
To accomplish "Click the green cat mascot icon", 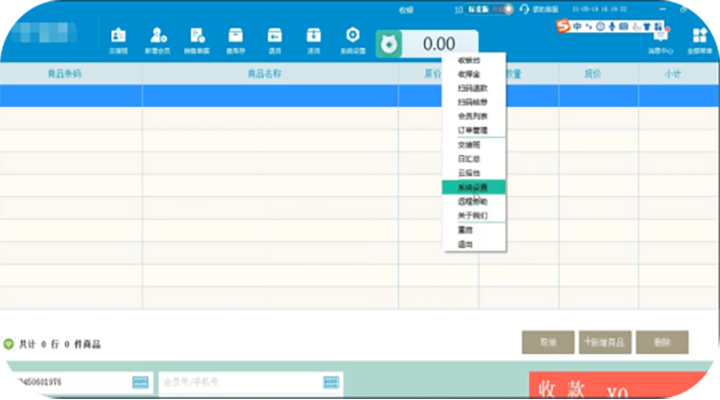I will [389, 44].
